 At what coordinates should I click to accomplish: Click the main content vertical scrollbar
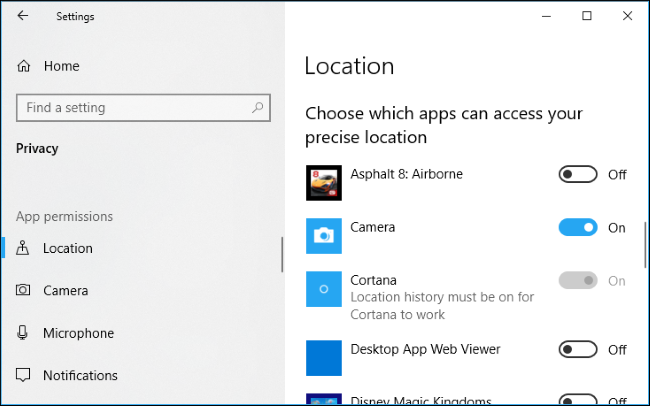click(645, 245)
